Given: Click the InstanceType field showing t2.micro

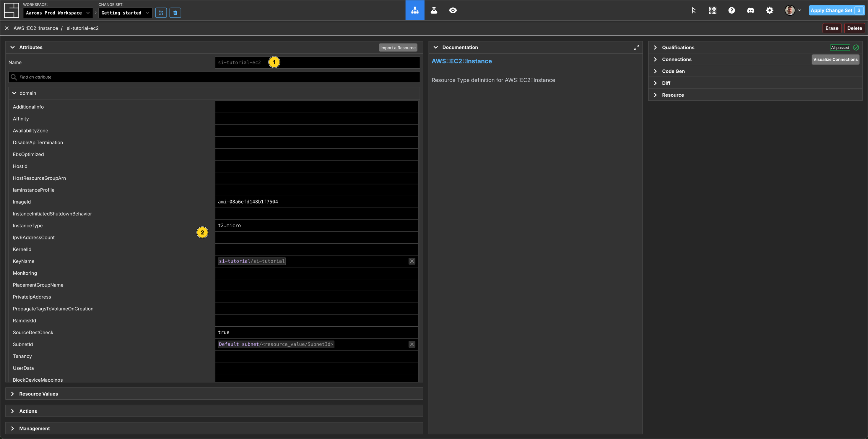Looking at the screenshot, I should (317, 226).
